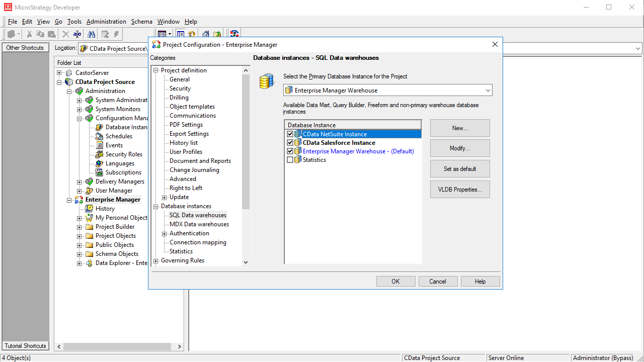Click the Events icon under Configuration Managers
Image resolution: width=644 pixels, height=362 pixels.
pyautogui.click(x=99, y=145)
